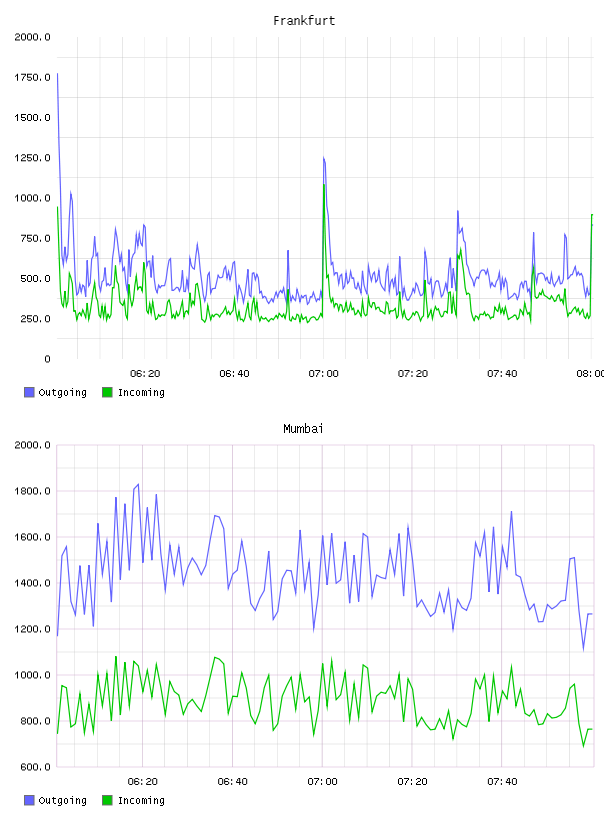Click the 1800.0 y-axis label in Mumbai chart

tap(32, 491)
